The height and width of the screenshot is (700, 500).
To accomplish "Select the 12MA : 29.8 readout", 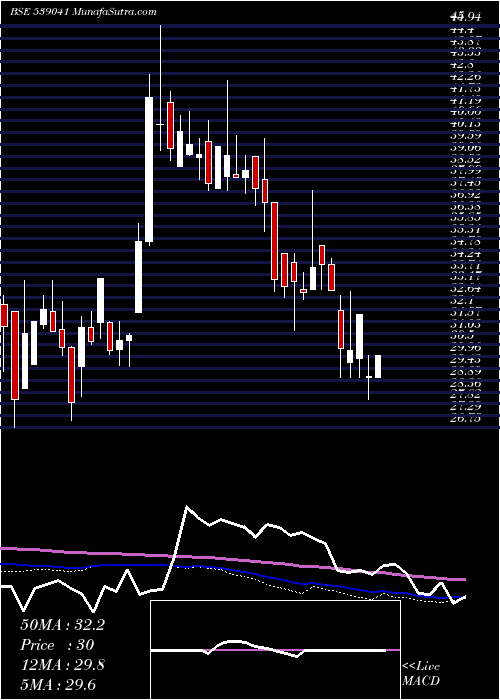I will click(x=62, y=665).
